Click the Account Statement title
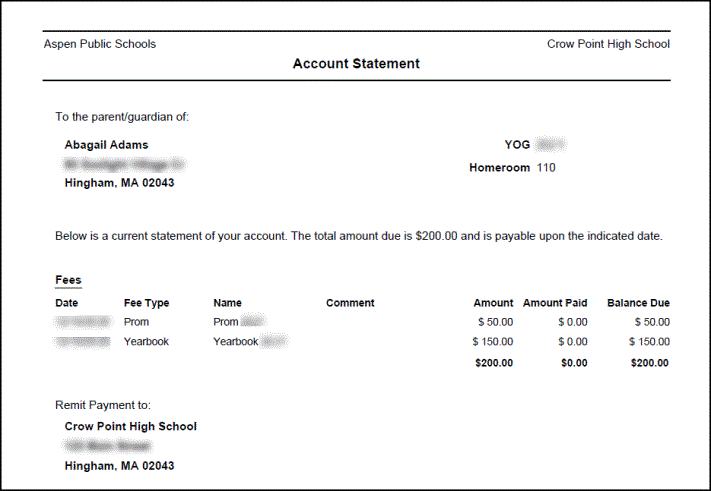Viewport: 711px width, 491px height. click(356, 64)
